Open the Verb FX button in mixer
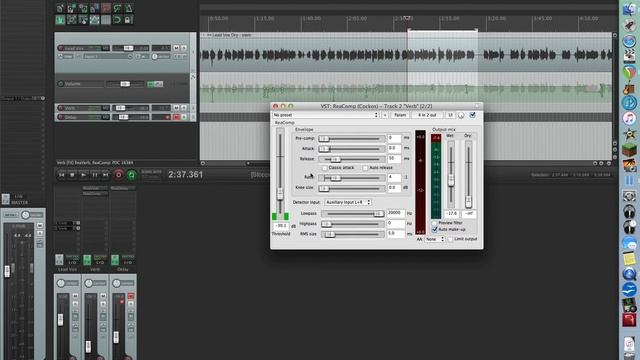Screen dimensions: 640x360 click(87, 260)
